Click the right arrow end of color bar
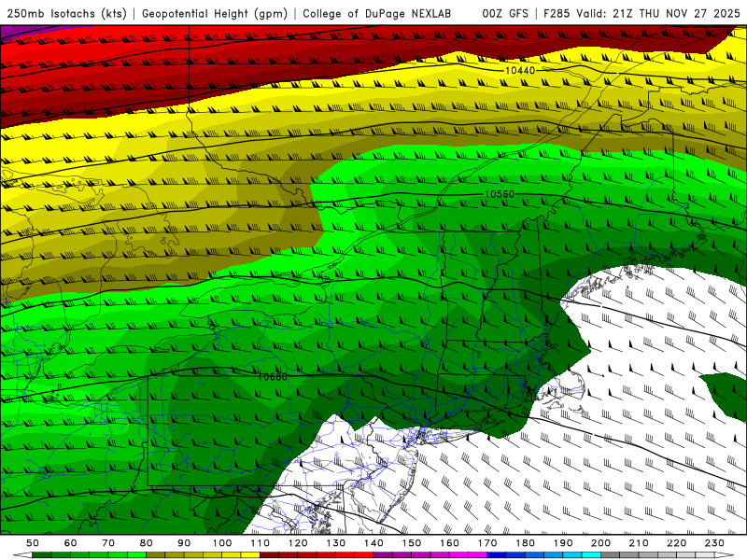The height and width of the screenshot is (560, 747). click(725, 555)
